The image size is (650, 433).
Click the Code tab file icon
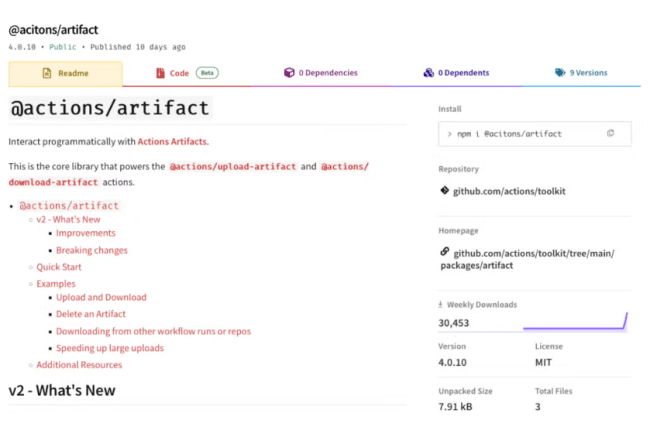pos(159,73)
